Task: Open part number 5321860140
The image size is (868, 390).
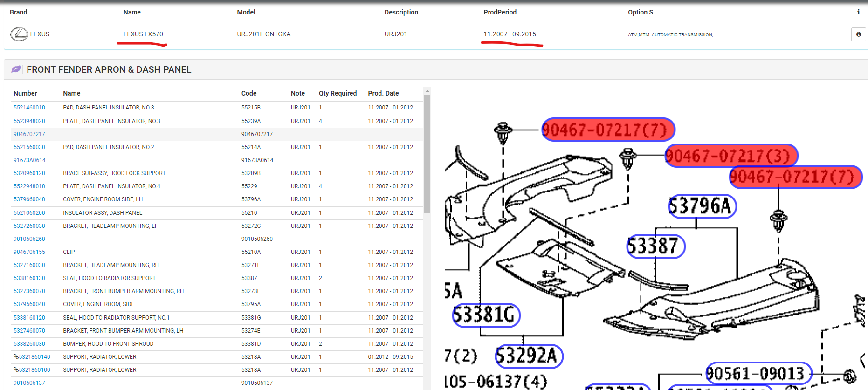Action: [x=34, y=357]
